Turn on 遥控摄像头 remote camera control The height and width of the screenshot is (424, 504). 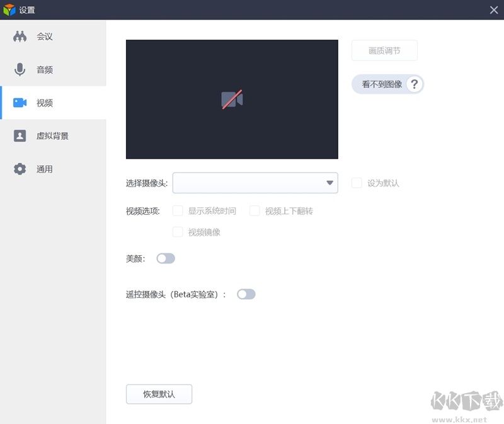pos(246,294)
